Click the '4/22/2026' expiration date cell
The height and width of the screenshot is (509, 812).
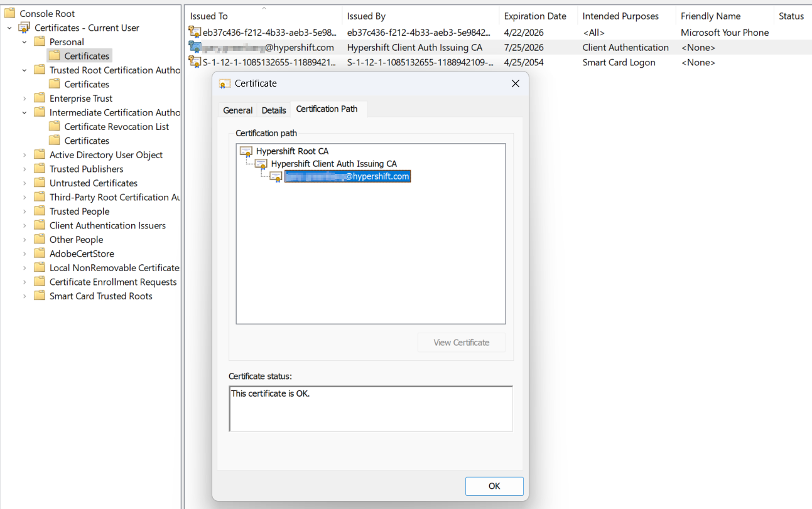pyautogui.click(x=524, y=32)
